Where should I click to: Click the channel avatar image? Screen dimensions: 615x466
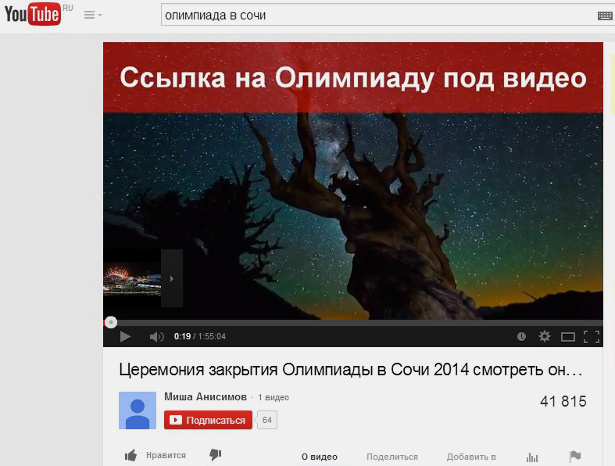(x=137, y=410)
